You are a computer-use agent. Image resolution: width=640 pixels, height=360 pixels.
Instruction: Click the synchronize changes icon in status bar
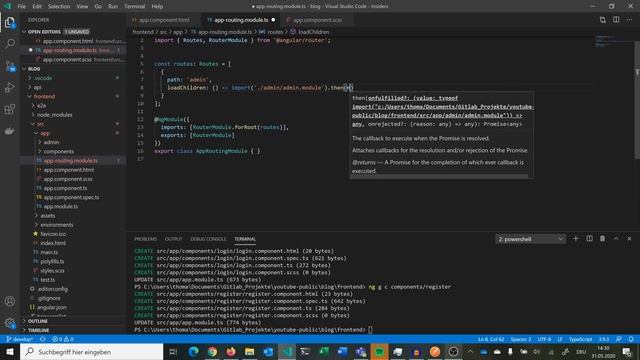(x=43, y=339)
